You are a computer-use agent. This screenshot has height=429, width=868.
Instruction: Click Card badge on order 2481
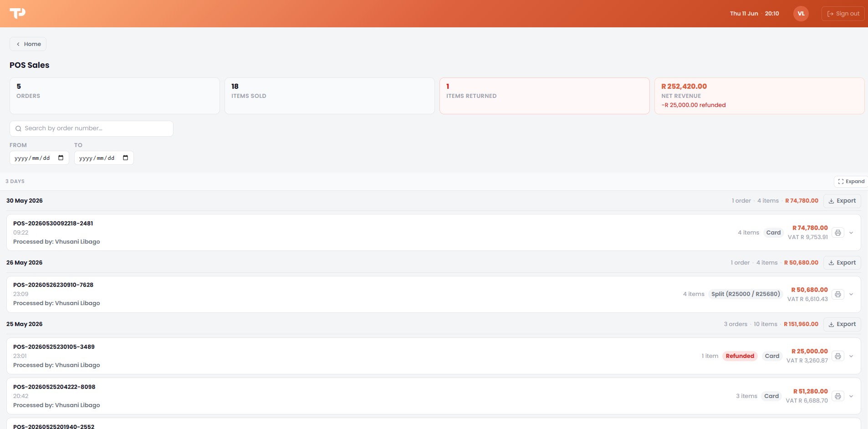[773, 233]
